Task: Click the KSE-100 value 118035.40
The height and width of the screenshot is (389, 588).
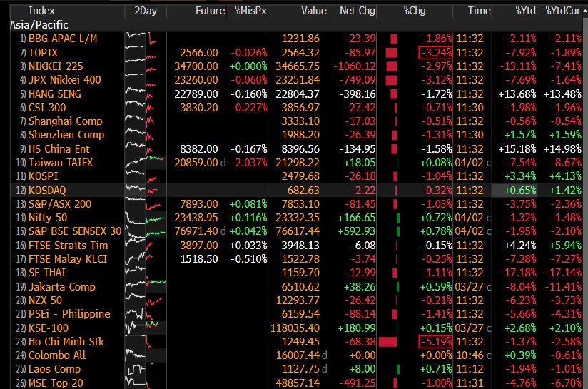Action: 295,328
